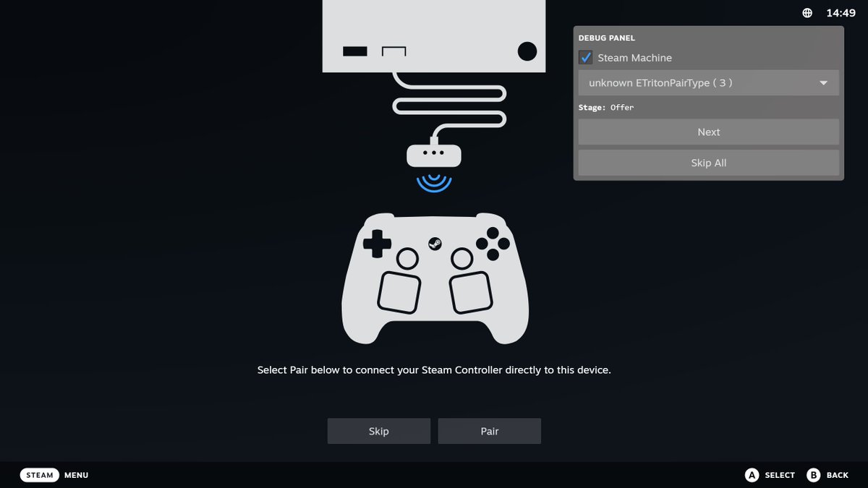The image size is (868, 488).
Task: Click the Steam Machine power button illustration
Action: (528, 51)
